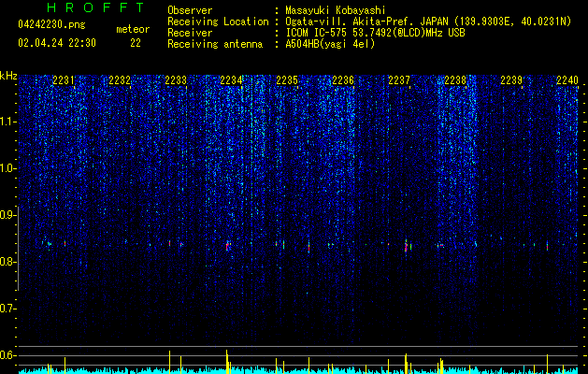Select antenna value A504HB(yagi 4el)
This screenshot has width=588, height=374.
coord(330,44)
